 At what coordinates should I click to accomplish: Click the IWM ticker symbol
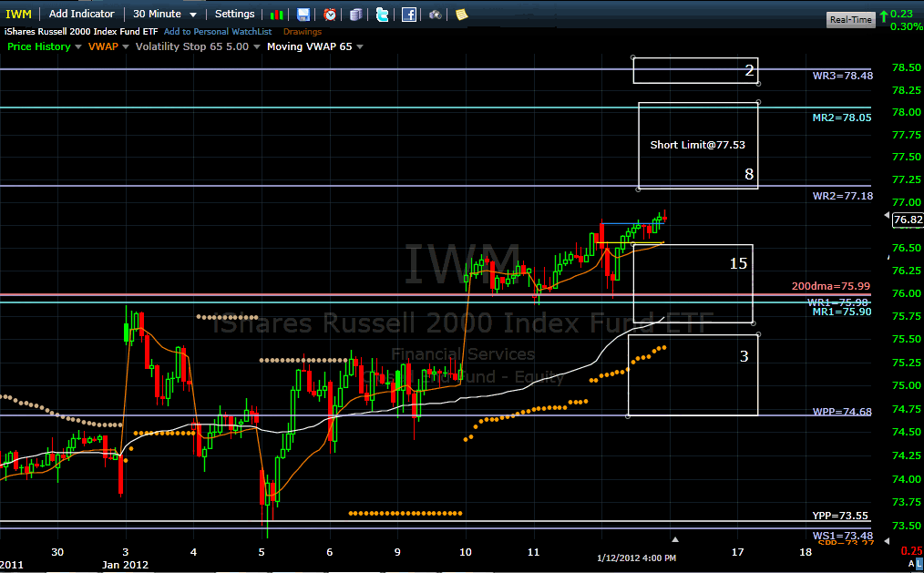click(18, 15)
